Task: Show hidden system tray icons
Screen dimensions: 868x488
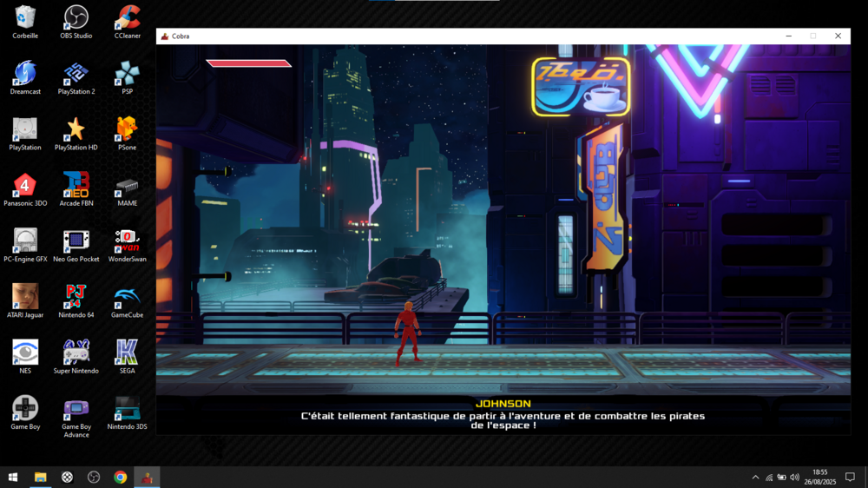Action: 755,478
